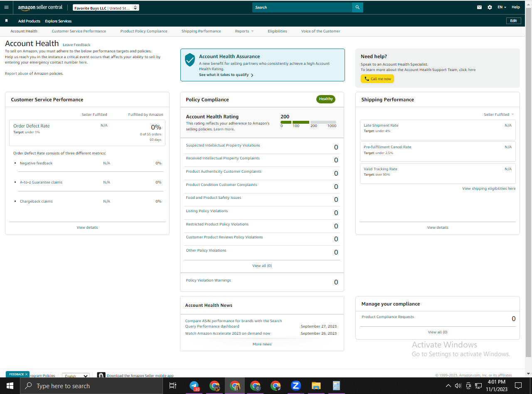This screenshot has width=532, height=394.
Task: Click More news link
Action: coord(262,344)
